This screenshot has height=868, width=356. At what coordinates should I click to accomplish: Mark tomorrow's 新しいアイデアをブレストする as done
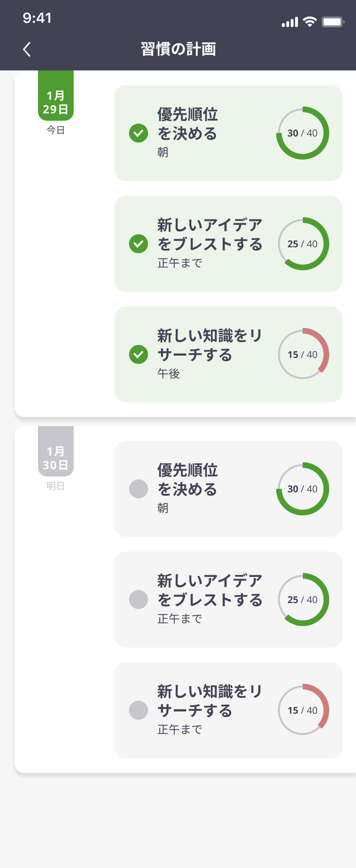138,600
